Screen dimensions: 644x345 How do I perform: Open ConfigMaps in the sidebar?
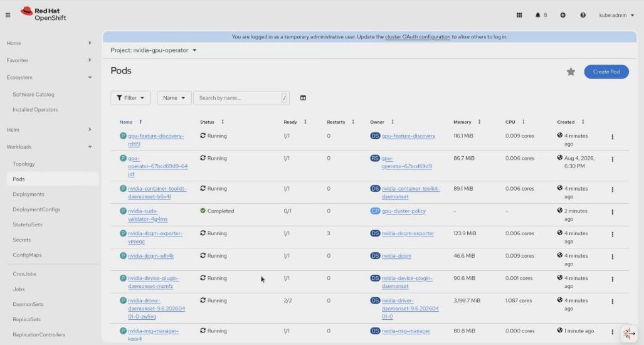27,255
